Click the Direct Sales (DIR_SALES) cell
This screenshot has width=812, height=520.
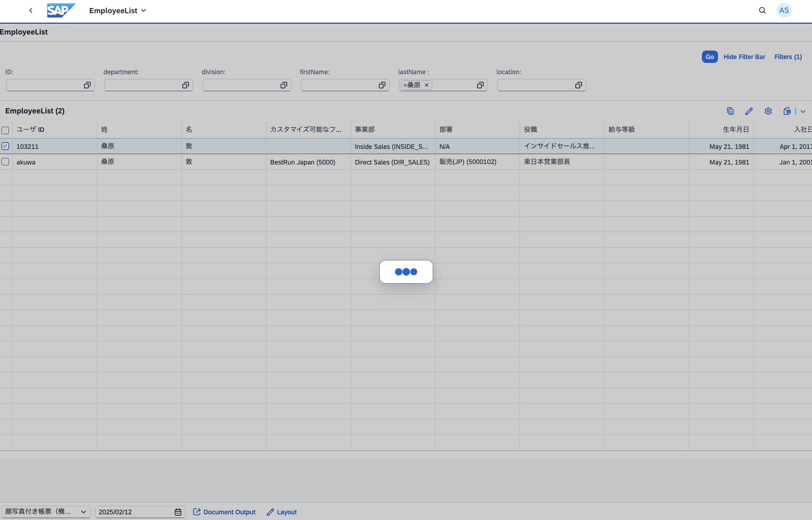[x=393, y=162]
